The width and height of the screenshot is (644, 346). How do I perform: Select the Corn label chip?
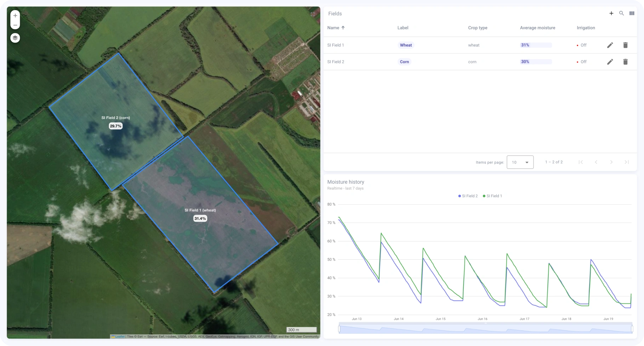coord(404,62)
